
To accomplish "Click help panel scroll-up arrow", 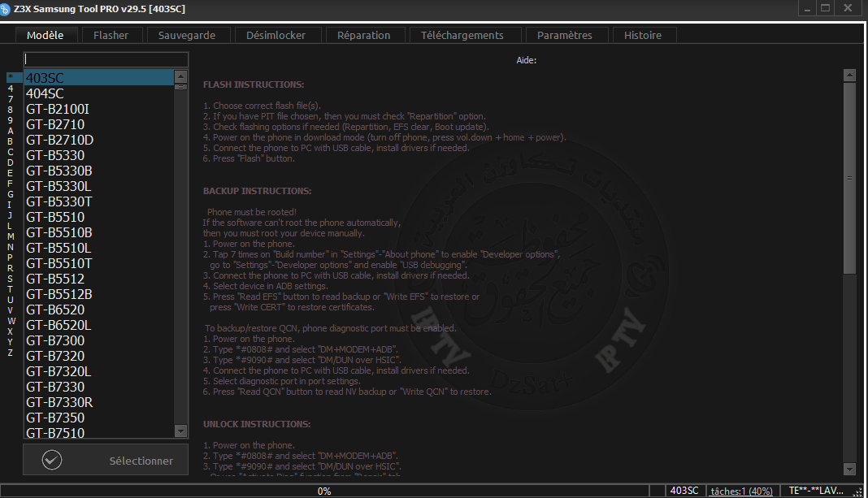I will (x=850, y=76).
